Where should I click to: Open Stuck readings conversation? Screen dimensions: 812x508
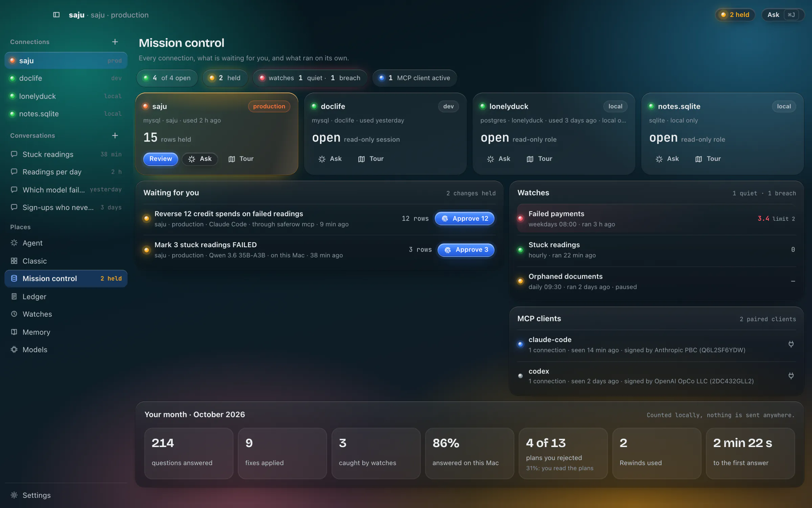tap(66, 154)
